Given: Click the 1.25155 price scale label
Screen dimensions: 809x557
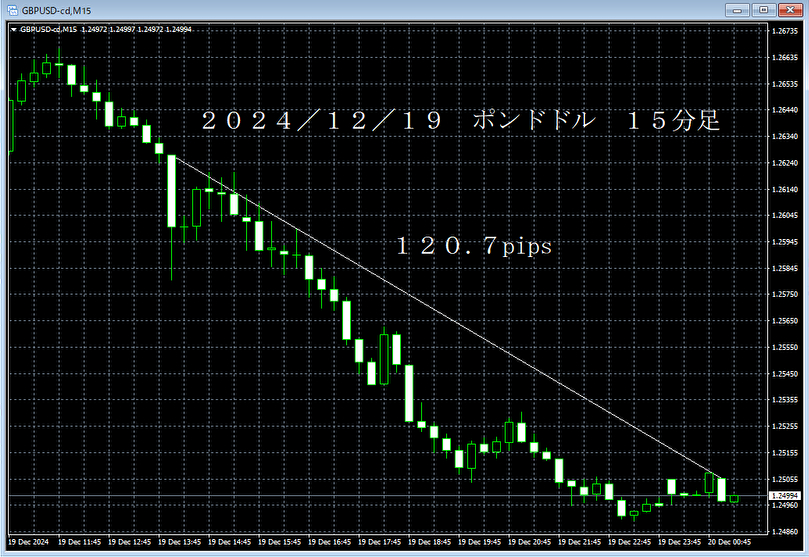Looking at the screenshot, I should (x=785, y=452).
